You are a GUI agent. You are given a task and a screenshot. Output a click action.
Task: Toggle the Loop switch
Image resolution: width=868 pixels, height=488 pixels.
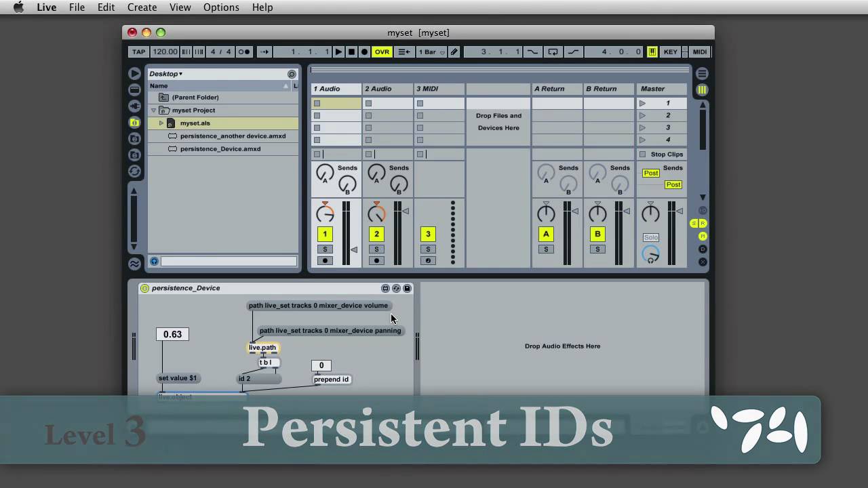coord(553,52)
